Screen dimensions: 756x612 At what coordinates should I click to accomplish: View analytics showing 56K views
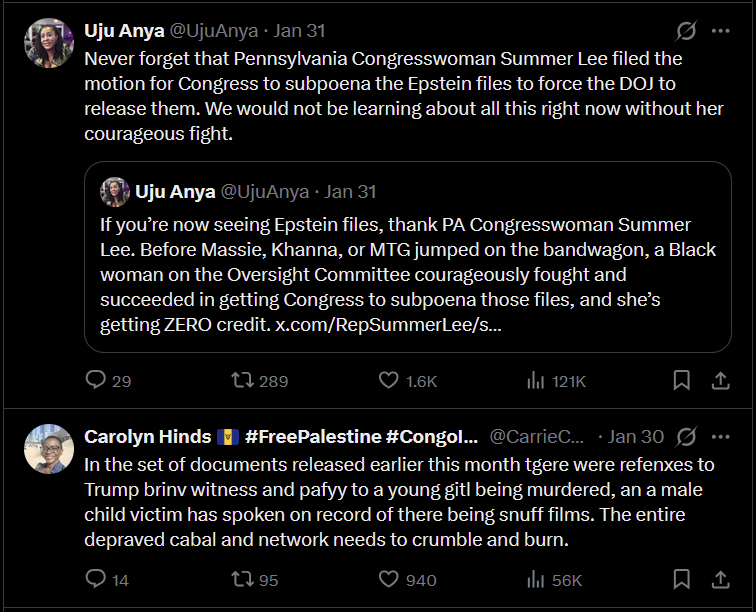click(536, 578)
